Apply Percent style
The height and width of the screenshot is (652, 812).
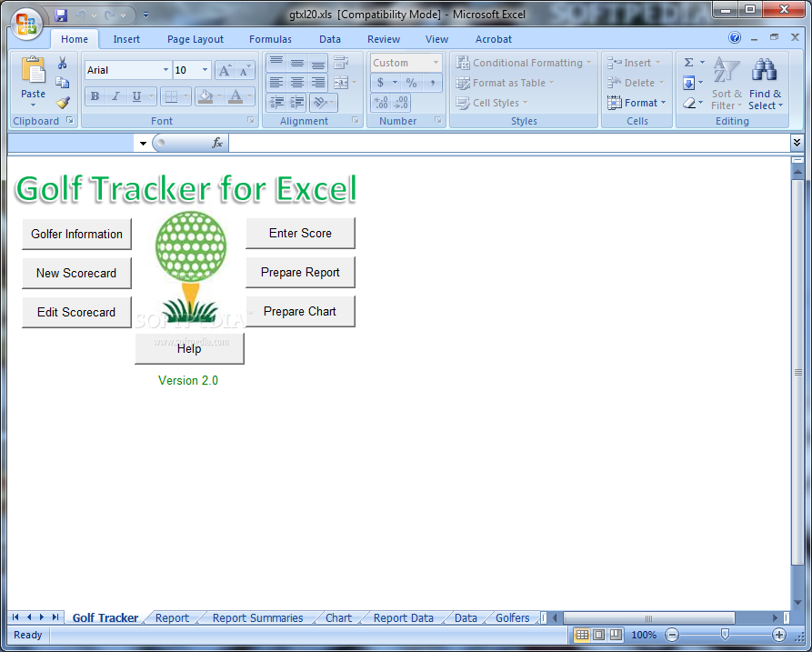coord(411,83)
